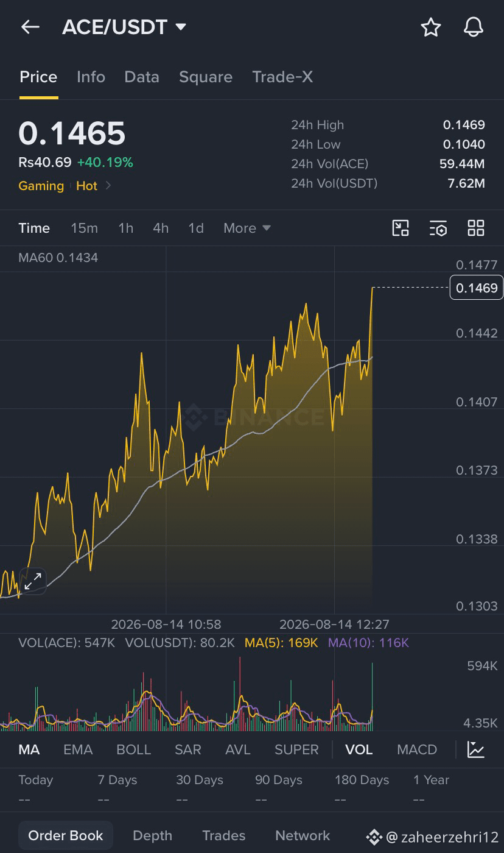Switch to the Square tab
This screenshot has height=853, width=504.
[x=206, y=77]
